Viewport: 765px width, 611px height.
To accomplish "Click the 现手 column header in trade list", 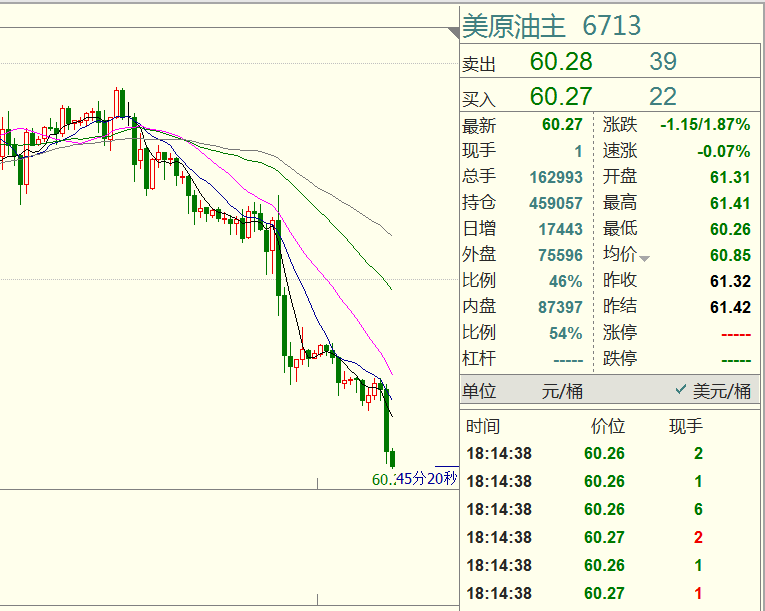I will pos(685,426).
